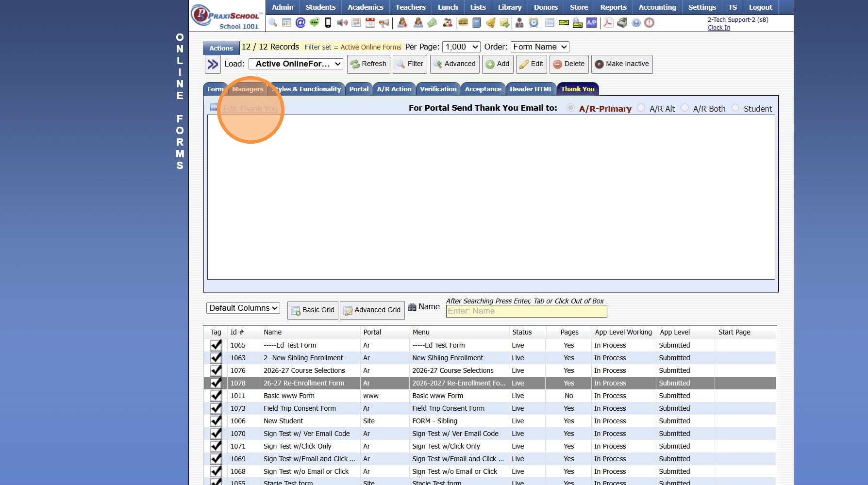The width and height of the screenshot is (868, 485).
Task: Switch to the Verification tab
Action: click(438, 89)
